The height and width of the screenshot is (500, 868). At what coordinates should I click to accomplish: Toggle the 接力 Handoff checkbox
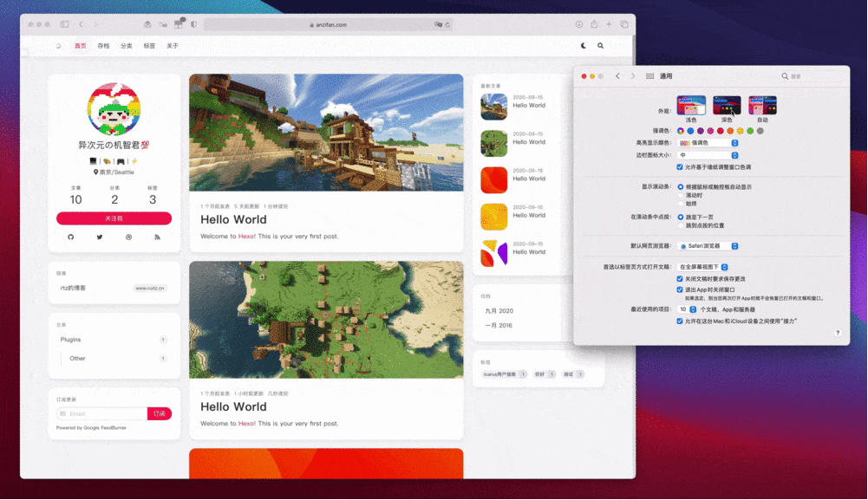pyautogui.click(x=680, y=321)
